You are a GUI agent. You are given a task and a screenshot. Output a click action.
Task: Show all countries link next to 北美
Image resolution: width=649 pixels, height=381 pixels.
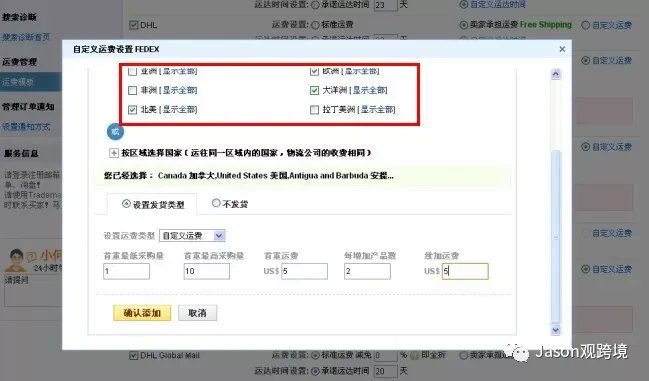pos(179,110)
